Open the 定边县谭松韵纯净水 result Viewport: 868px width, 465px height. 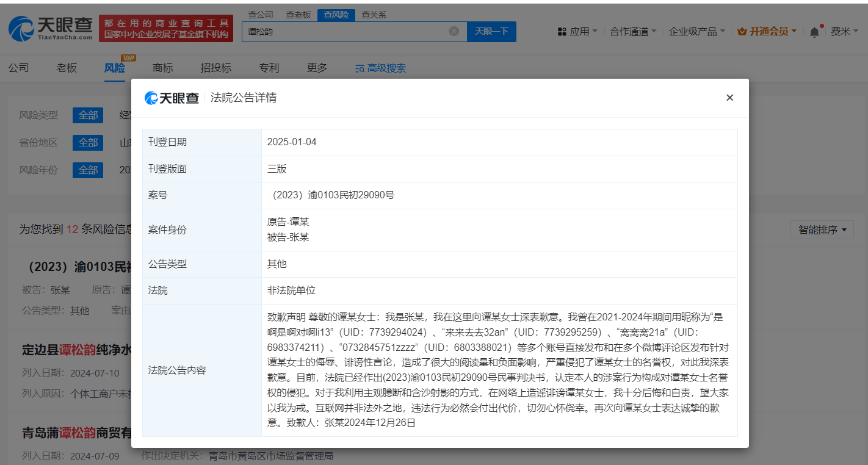coord(77,350)
